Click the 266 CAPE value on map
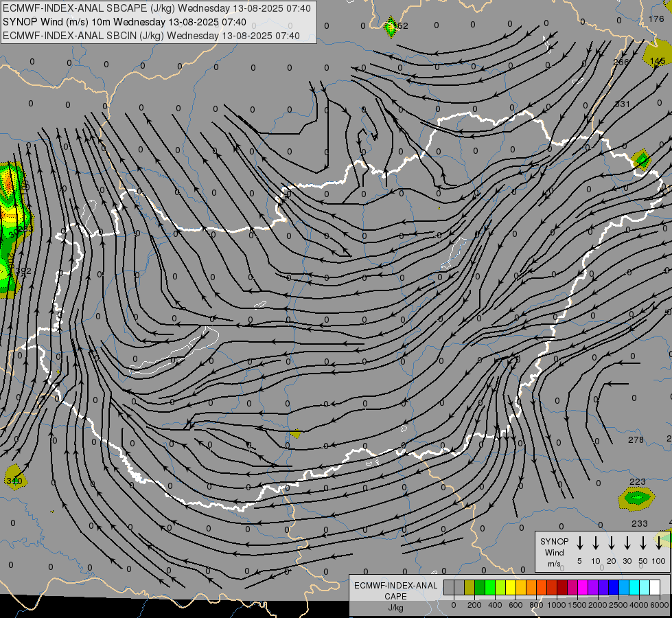The height and width of the screenshot is (618, 672). tap(621, 62)
